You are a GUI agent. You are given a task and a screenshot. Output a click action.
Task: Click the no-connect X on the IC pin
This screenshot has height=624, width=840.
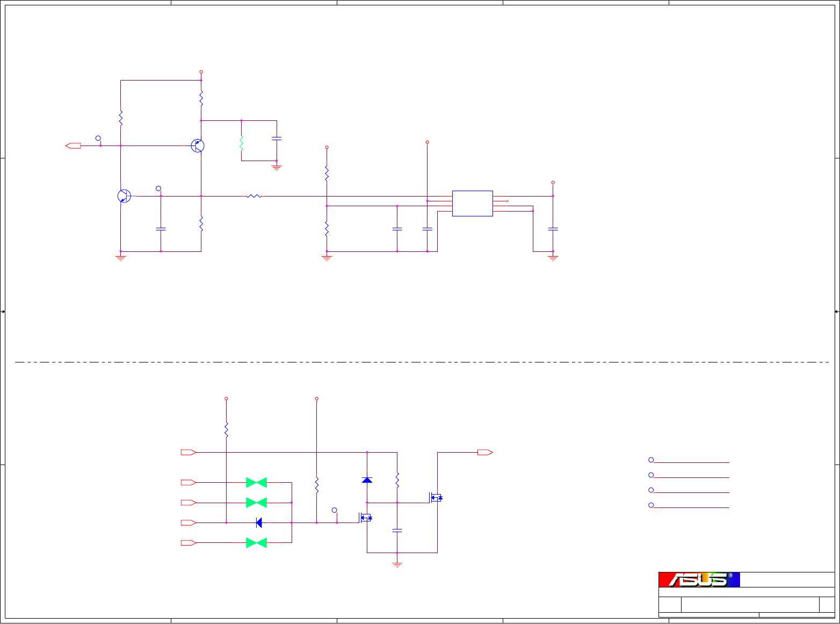(508, 201)
